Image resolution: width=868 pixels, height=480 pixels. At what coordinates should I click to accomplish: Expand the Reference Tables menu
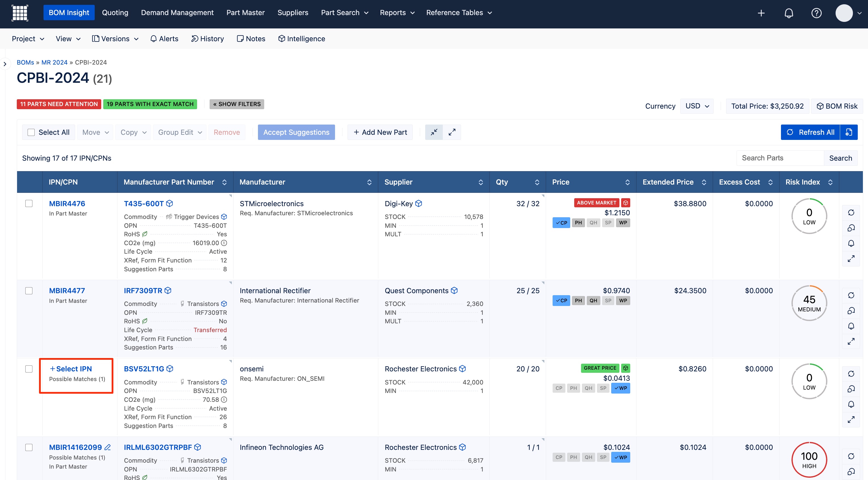point(459,13)
